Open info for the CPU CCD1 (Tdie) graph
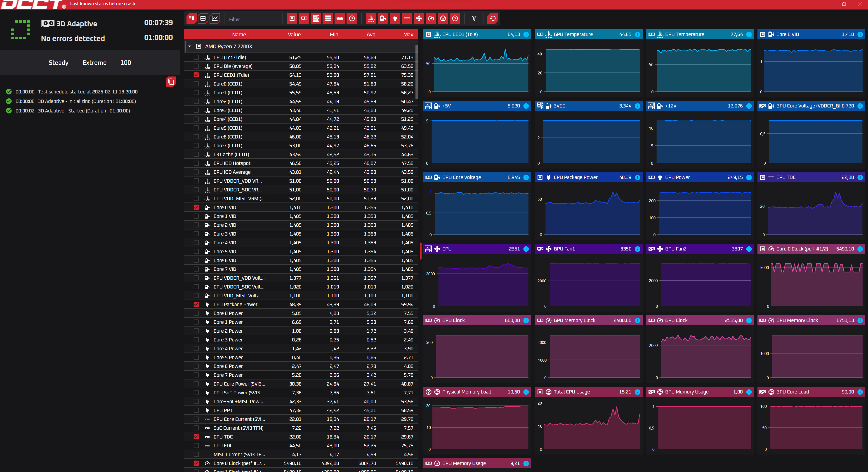Viewport: 868px width, 472px height. click(526, 34)
